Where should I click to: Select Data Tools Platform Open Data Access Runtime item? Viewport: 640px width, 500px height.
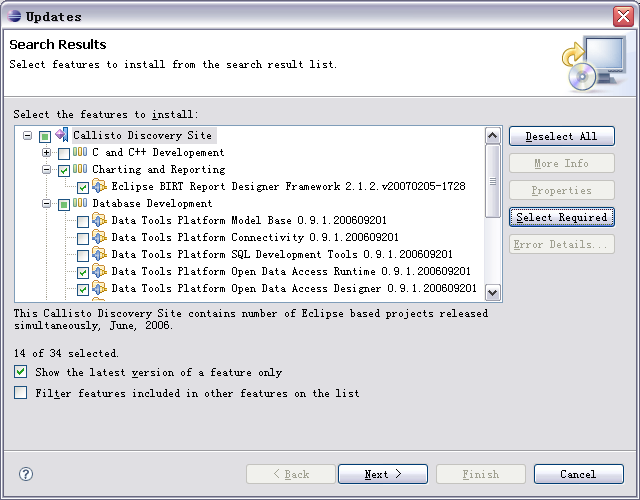291,271
